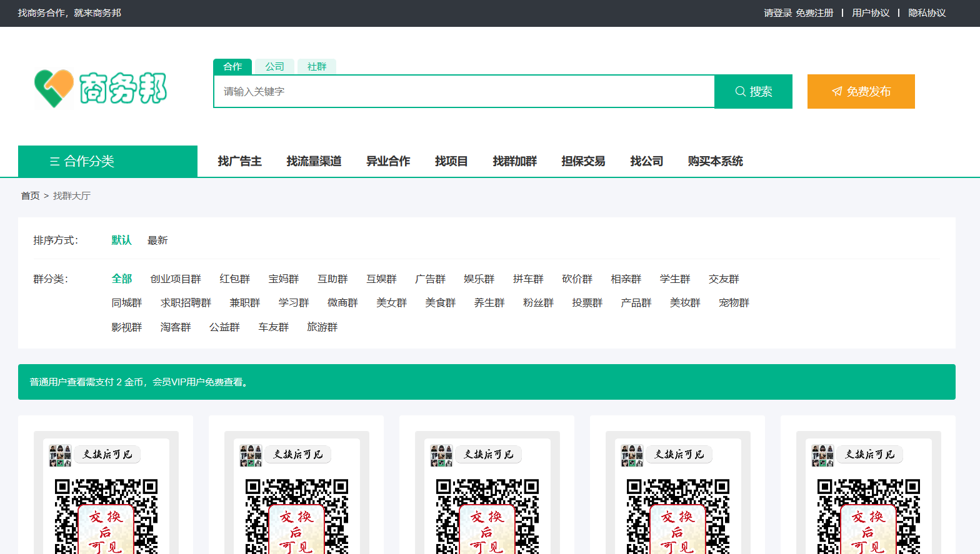
Task: Switch to the 社群 search tab
Action: [x=317, y=66]
